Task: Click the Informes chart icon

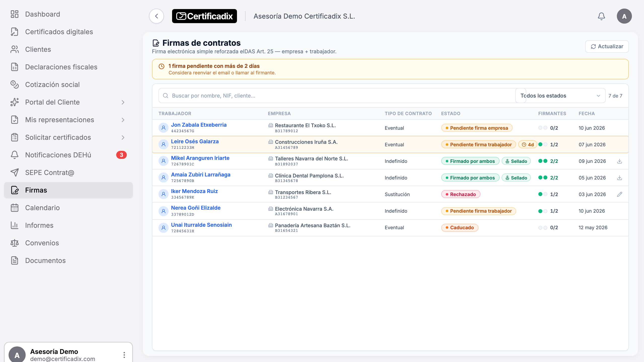Action: coord(15,225)
